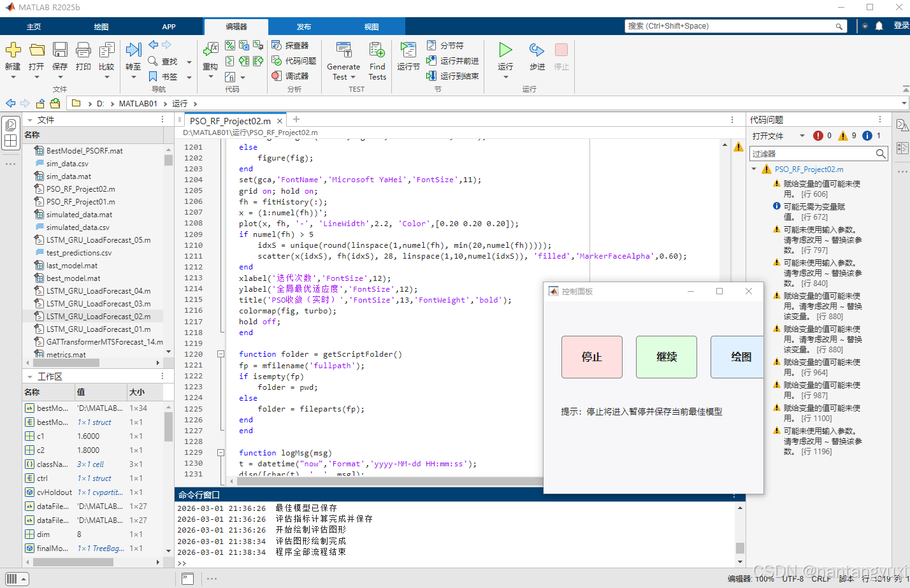Image resolution: width=910 pixels, height=588 pixels.
Task: Run current section (运行节)
Action: click(408, 50)
